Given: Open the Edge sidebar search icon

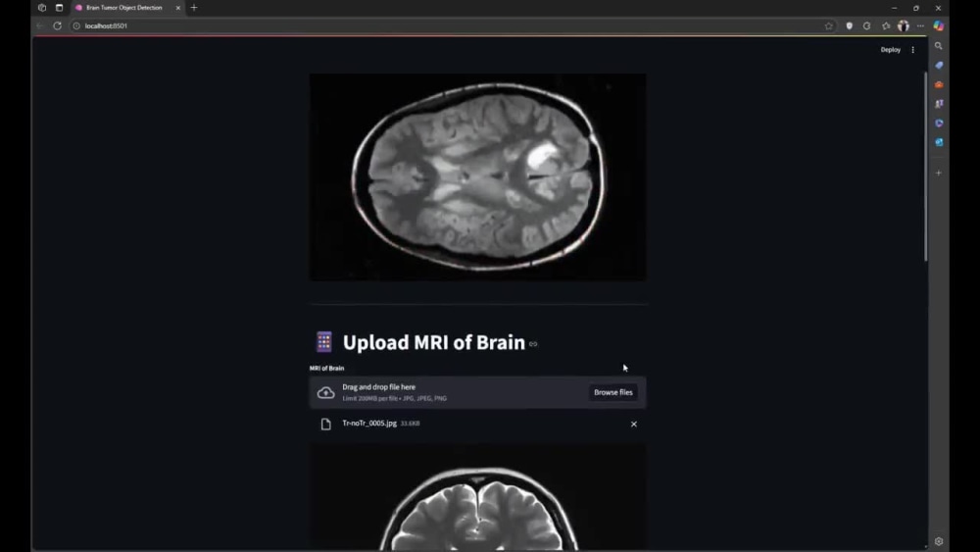Looking at the screenshot, I should [x=938, y=46].
